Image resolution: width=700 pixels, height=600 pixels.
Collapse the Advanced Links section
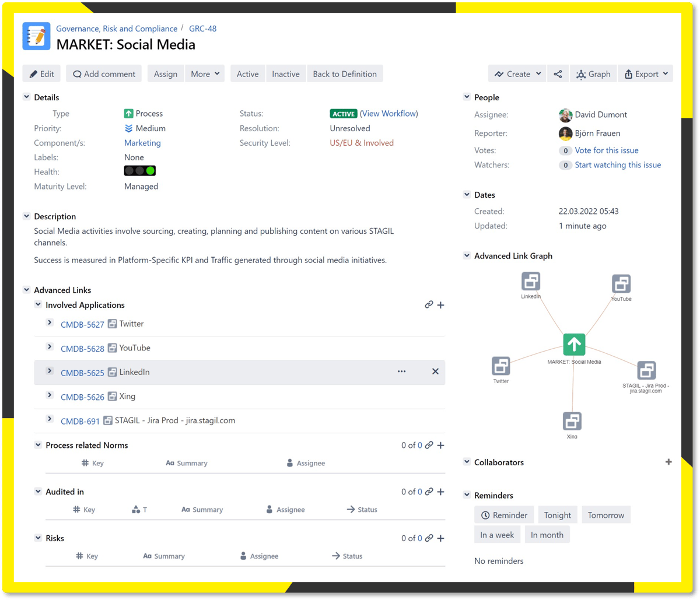coord(27,290)
